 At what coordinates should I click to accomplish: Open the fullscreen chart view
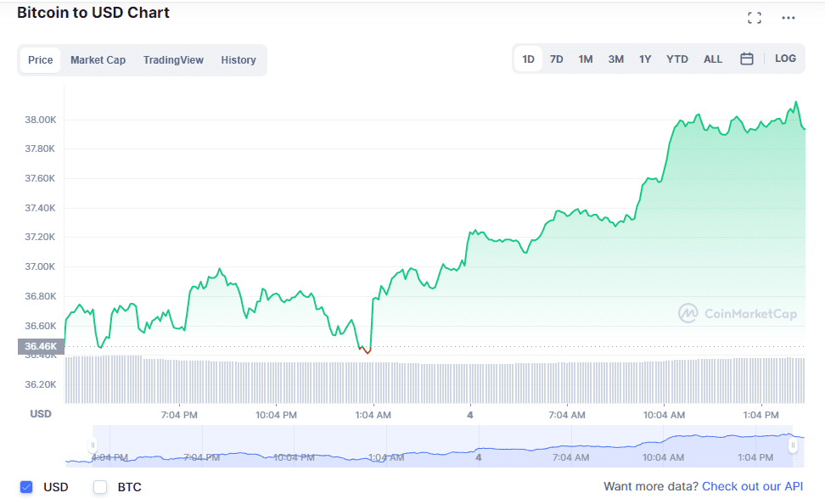(755, 17)
